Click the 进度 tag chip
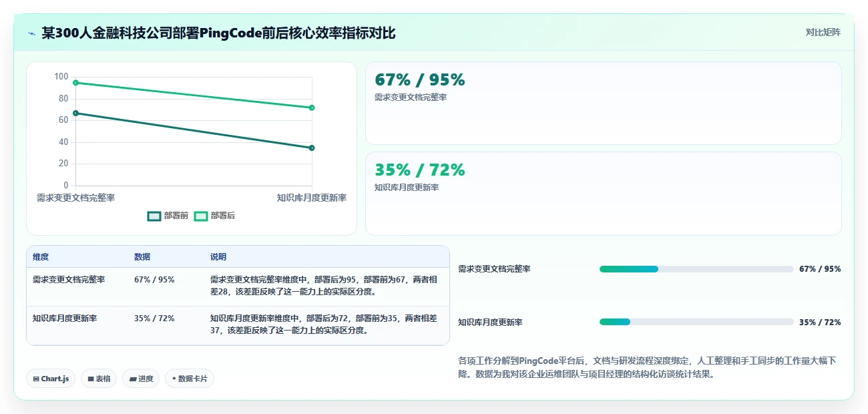 pyautogui.click(x=141, y=379)
